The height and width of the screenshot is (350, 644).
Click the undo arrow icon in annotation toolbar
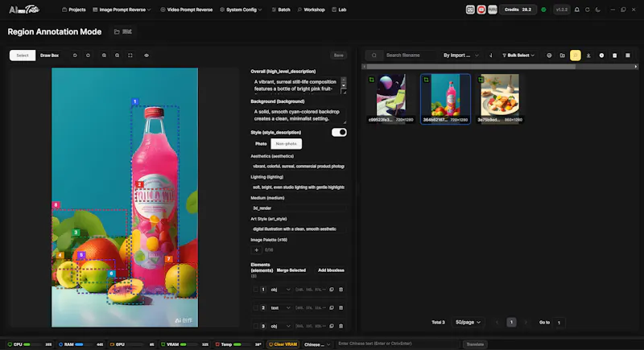click(75, 56)
